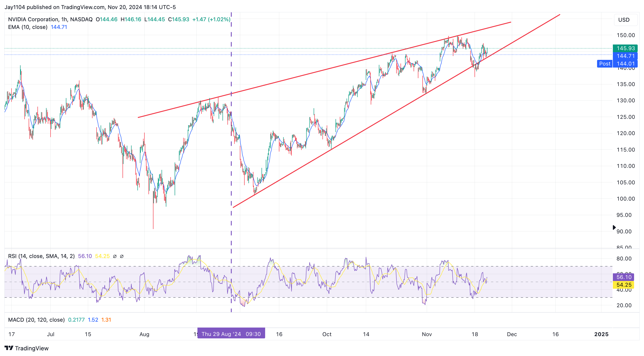Select the RSI (14, close, SMA, 14, 2) legend

pos(41,256)
